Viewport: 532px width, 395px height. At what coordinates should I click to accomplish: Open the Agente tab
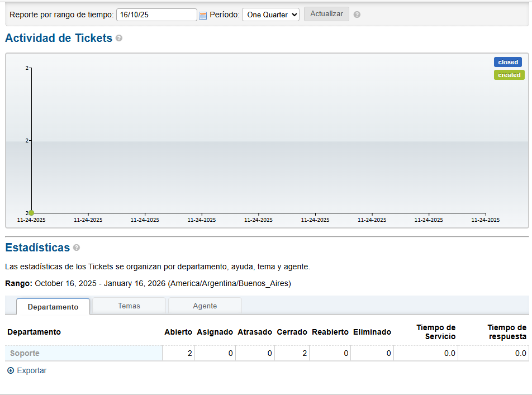205,306
